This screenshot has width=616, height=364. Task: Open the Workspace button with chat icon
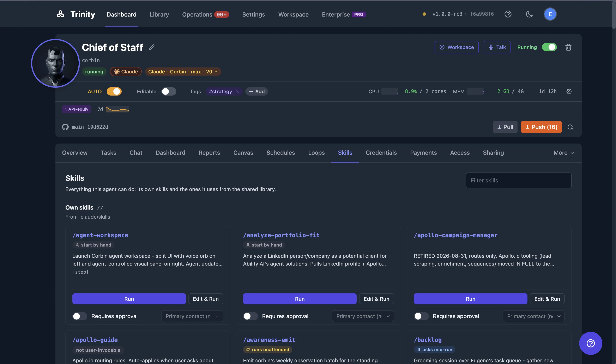[457, 47]
